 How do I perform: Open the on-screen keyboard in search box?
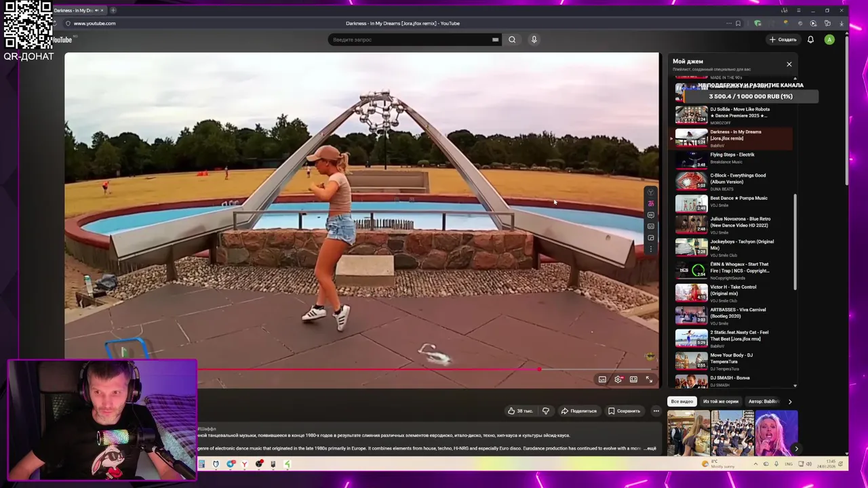[495, 39]
